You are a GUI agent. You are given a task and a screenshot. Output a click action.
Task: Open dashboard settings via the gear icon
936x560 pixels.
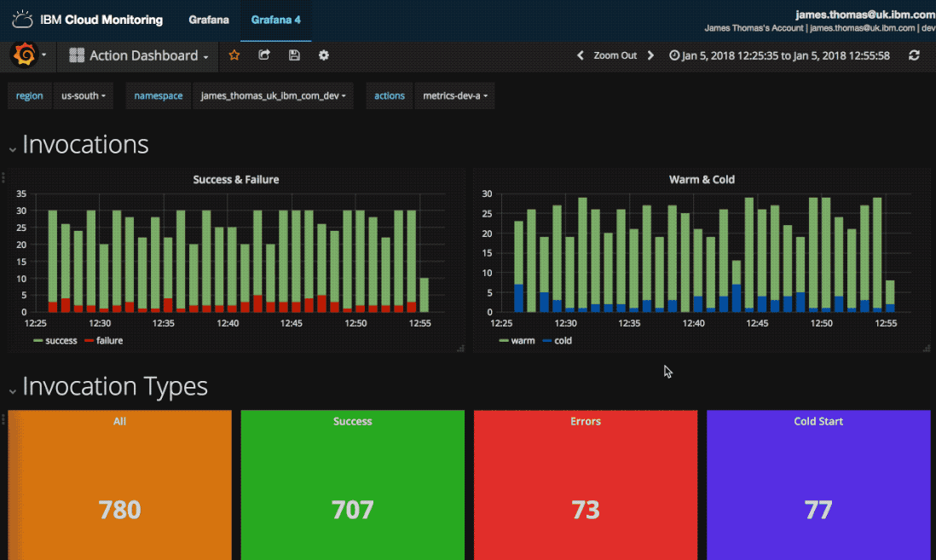coord(323,55)
